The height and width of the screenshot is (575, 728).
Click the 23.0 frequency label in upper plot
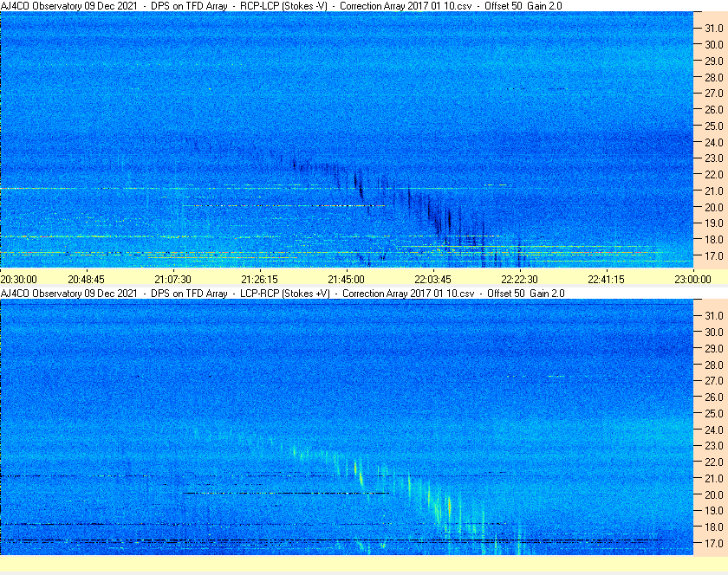click(714, 158)
